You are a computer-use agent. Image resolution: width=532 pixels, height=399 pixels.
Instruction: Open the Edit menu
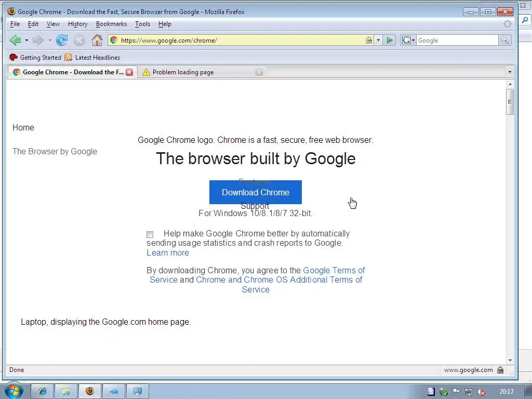click(x=33, y=24)
